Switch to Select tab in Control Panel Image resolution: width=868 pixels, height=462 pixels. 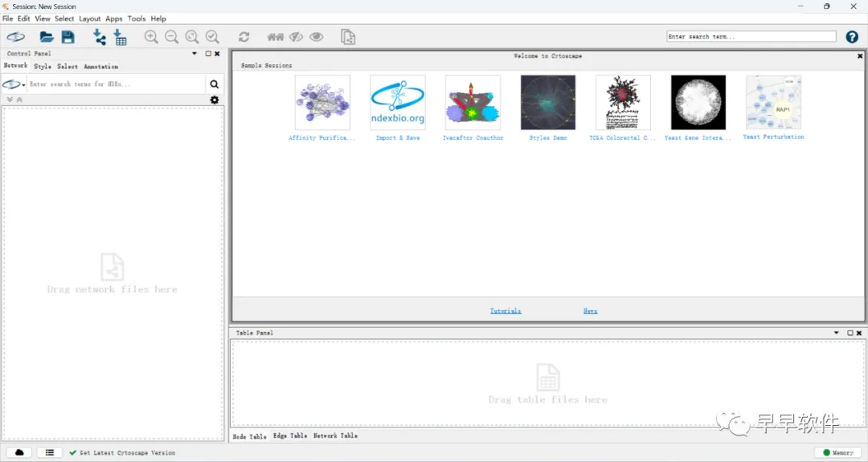point(68,67)
